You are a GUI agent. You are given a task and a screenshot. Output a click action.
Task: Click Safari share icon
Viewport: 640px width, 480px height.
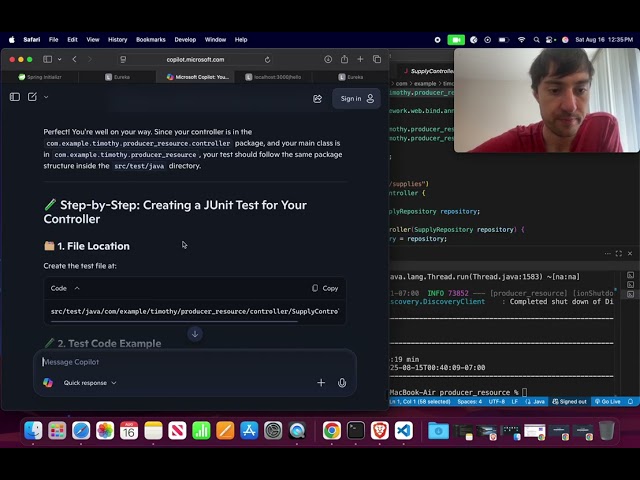coord(344,59)
